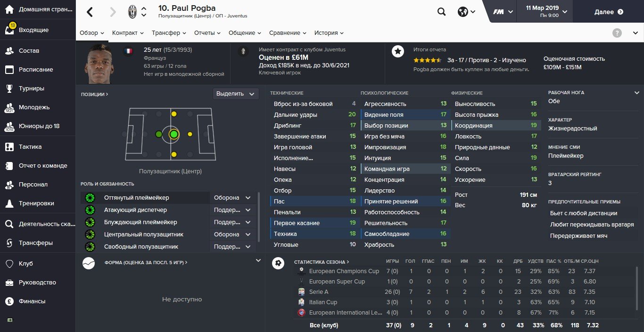
Task: Open Тактика section in sidebar
Action: pyautogui.click(x=30, y=147)
